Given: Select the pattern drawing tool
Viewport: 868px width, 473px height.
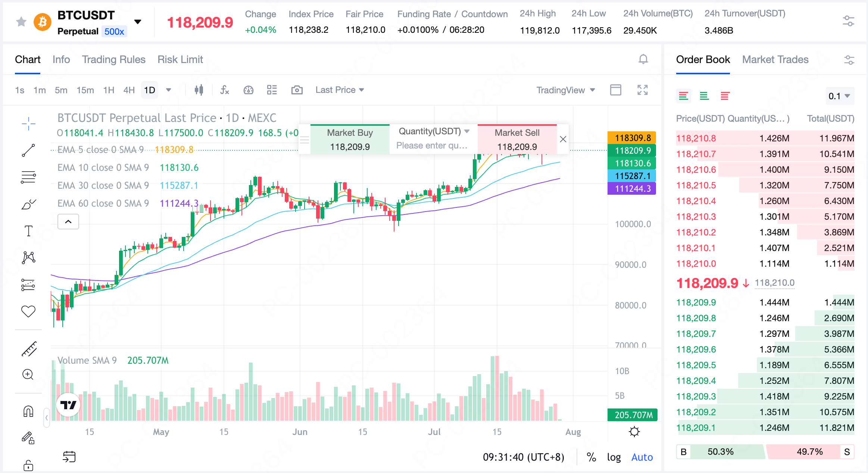Looking at the screenshot, I should (28, 257).
